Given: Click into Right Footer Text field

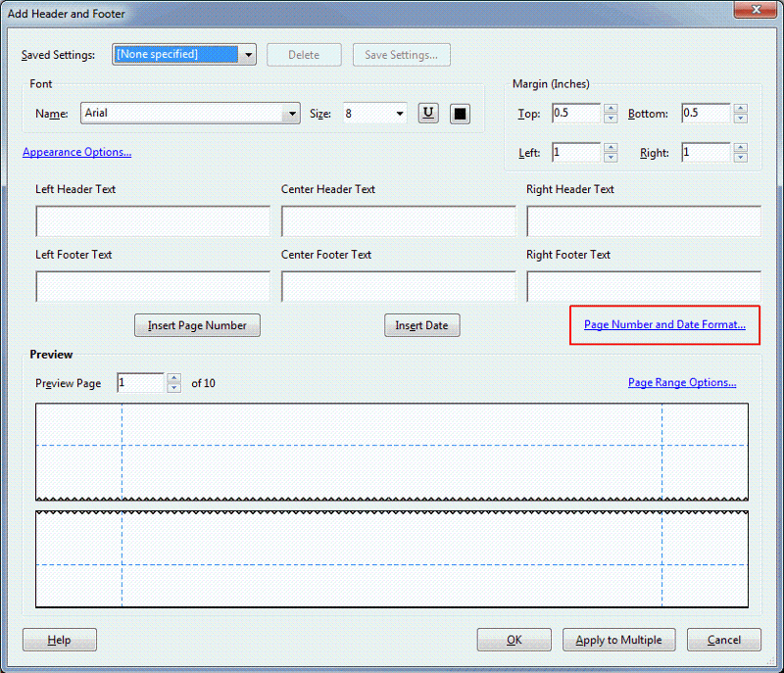Looking at the screenshot, I should 644,286.
